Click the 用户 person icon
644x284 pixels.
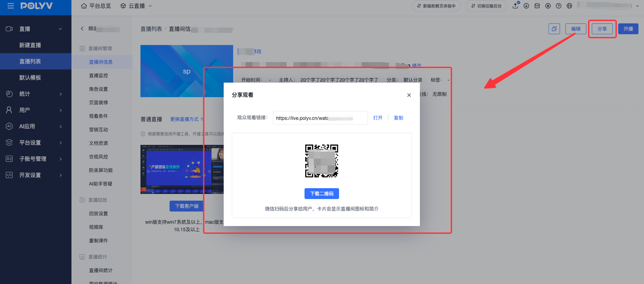click(9, 110)
